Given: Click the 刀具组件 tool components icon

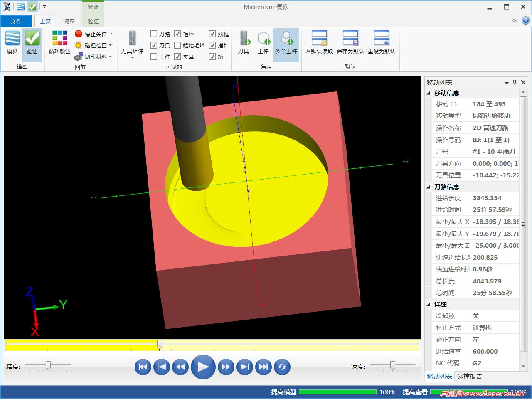Looking at the screenshot, I should tap(132, 38).
